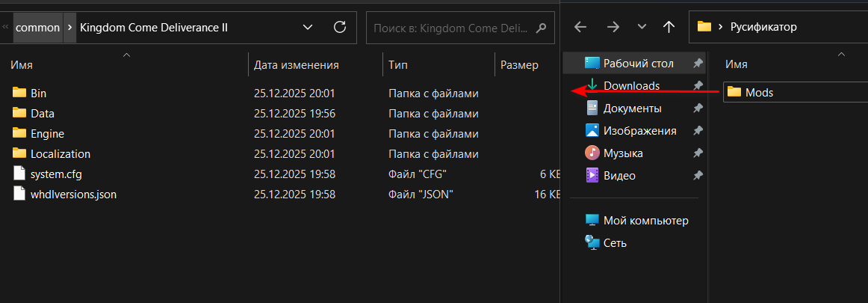The height and width of the screenshot is (303, 868).
Task: Navigate up one folder level
Action: [x=669, y=28]
